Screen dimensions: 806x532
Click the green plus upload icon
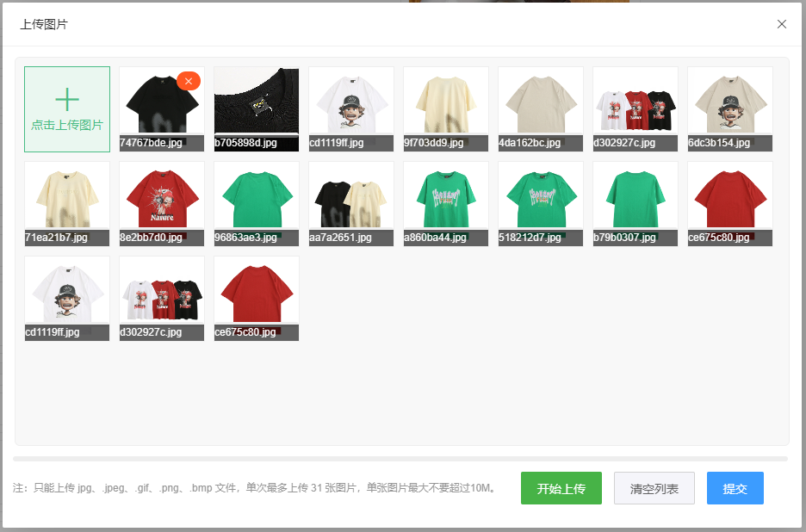pyautogui.click(x=67, y=100)
